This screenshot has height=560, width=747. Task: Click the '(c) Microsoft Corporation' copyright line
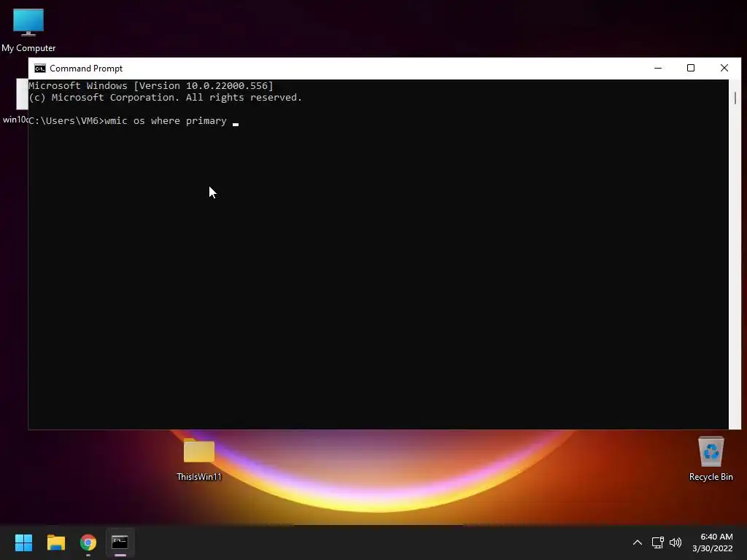[x=166, y=98]
